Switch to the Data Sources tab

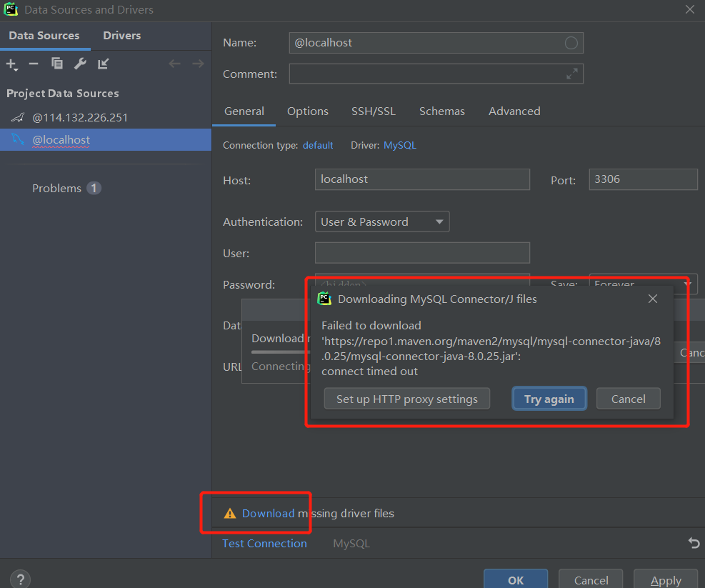(x=44, y=36)
